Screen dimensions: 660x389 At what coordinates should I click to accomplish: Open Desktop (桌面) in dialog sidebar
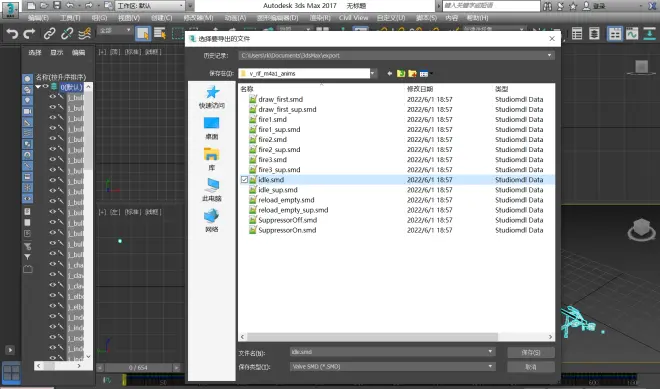click(212, 128)
